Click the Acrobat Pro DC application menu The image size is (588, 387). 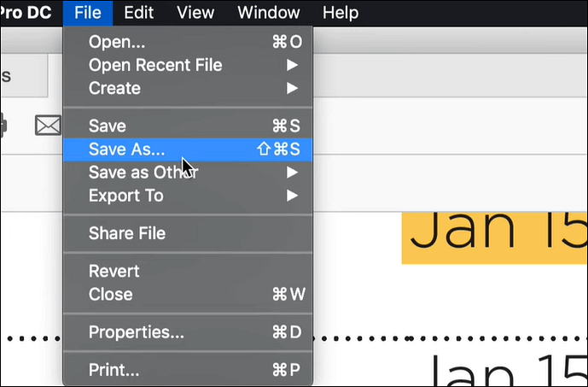click(x=26, y=13)
